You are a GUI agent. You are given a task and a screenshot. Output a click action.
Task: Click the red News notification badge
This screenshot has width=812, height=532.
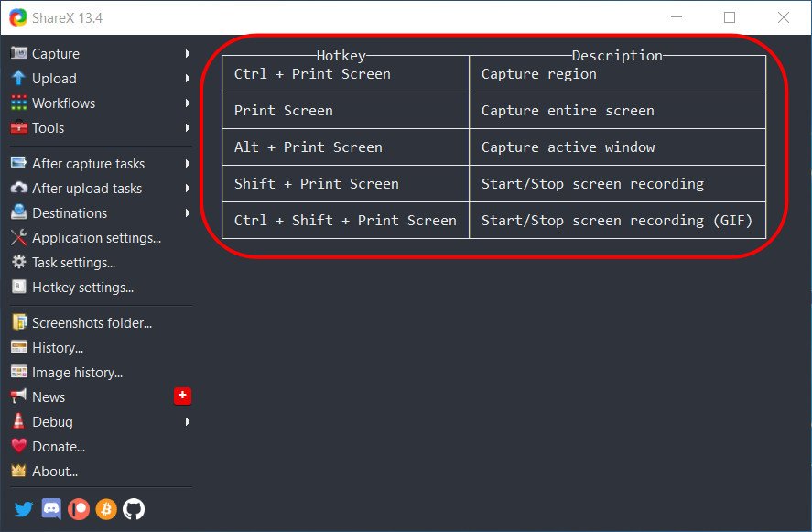(182, 396)
